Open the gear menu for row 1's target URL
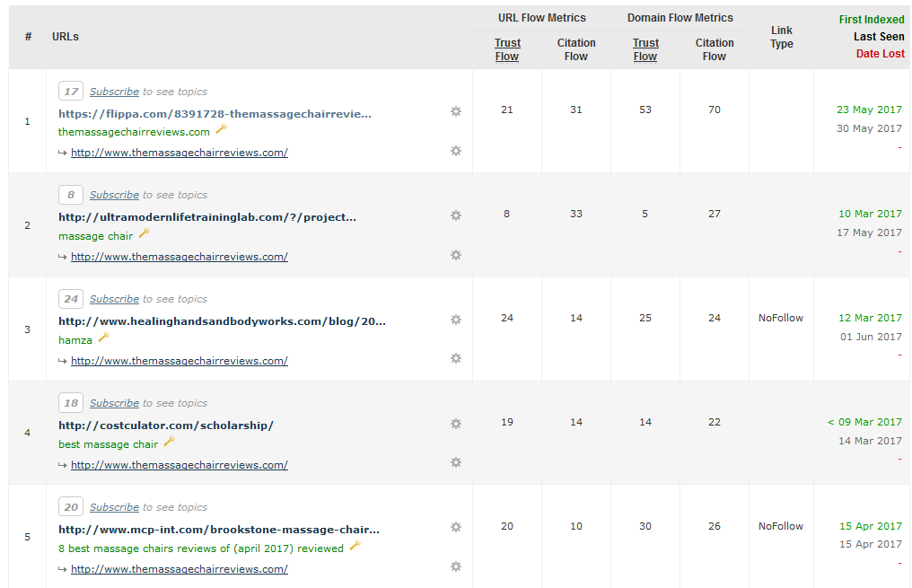 point(456,151)
